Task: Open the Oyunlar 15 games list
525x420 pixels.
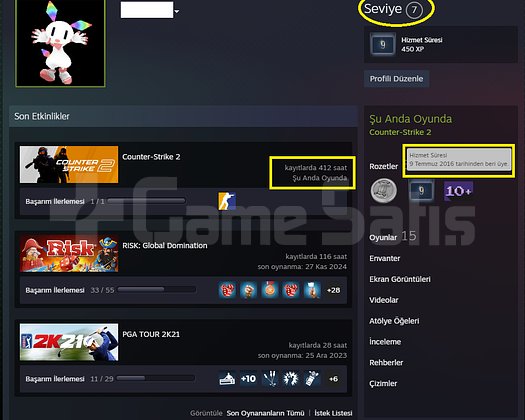Action: 393,236
